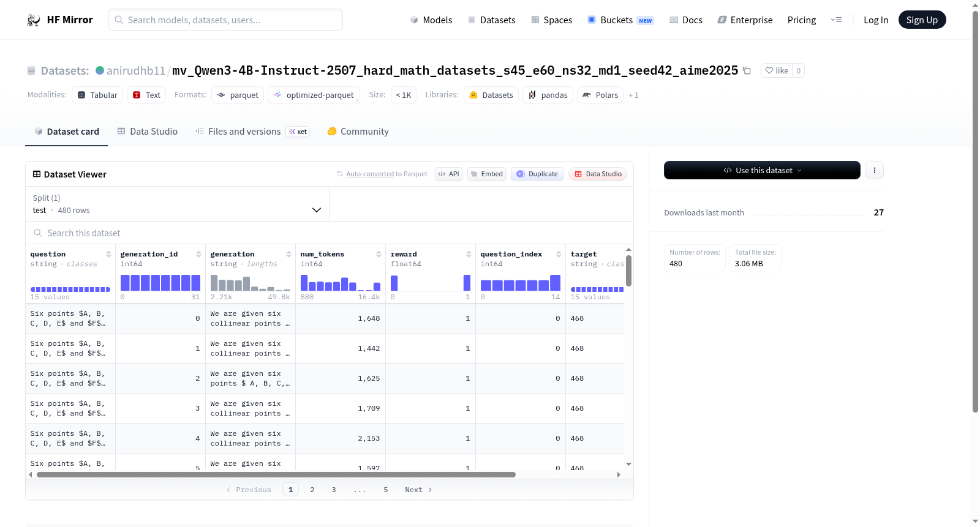
Task: Click the Embed button
Action: pyautogui.click(x=486, y=174)
